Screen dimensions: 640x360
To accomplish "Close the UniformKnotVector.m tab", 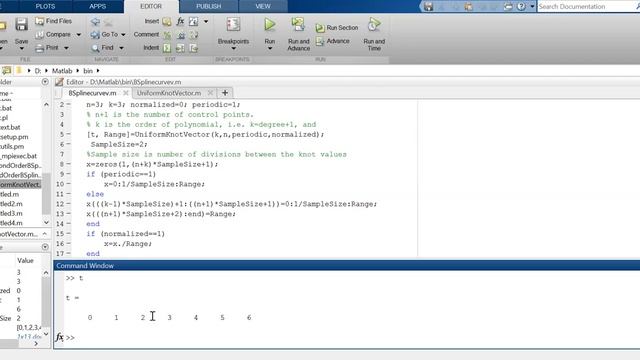I will (x=210, y=93).
